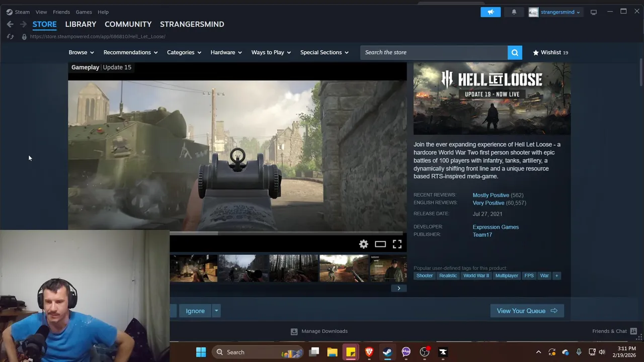This screenshot has height=362, width=644.
Task: Click the FPS tag
Action: click(x=529, y=276)
